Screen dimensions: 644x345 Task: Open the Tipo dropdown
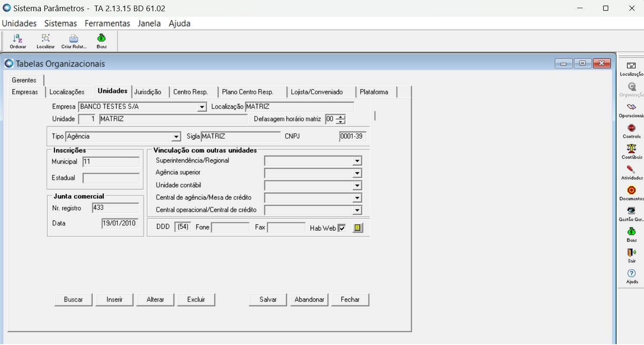(x=176, y=137)
